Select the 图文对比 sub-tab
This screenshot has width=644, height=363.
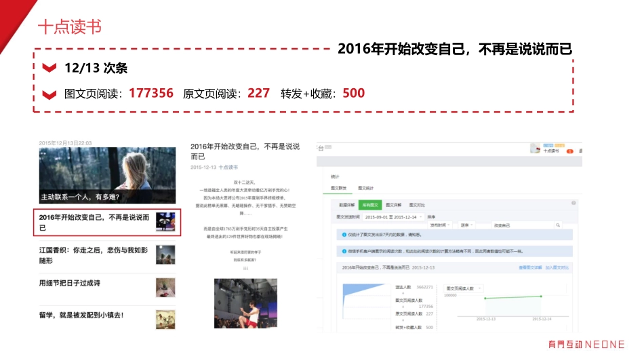pyautogui.click(x=417, y=205)
